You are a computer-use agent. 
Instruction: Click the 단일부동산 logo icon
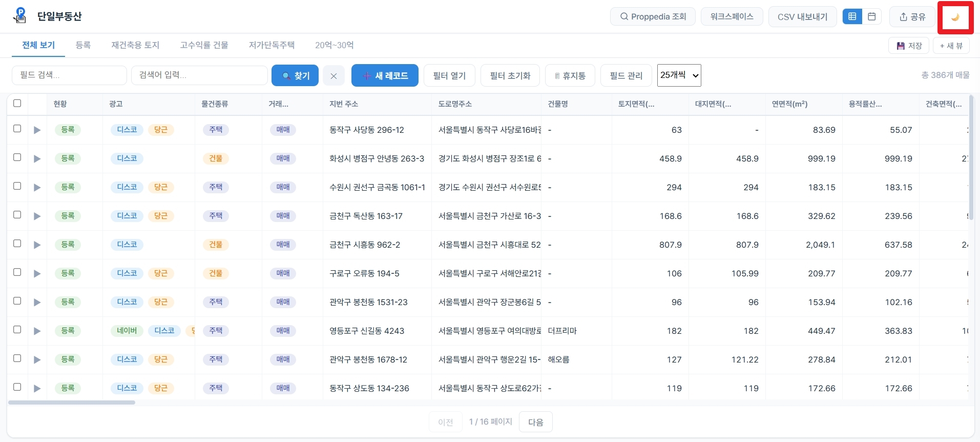tap(20, 16)
